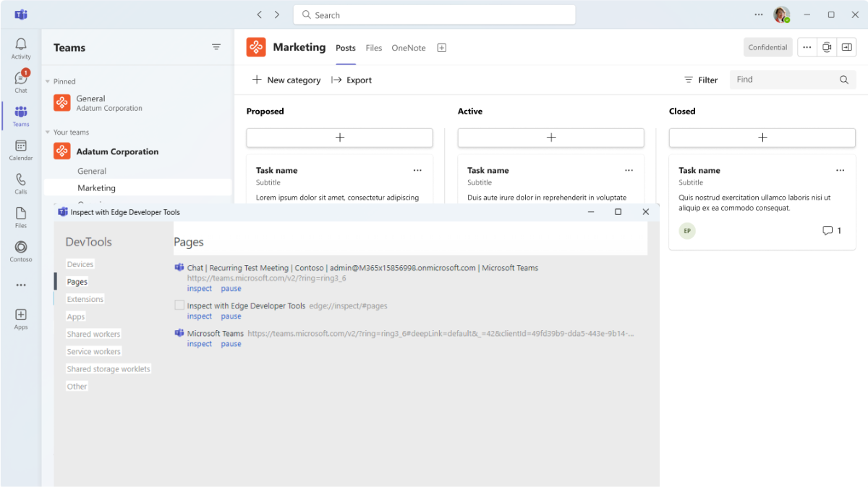This screenshot has width=868, height=488.
Task: Check the box beside the DevTools page entry
Action: pyautogui.click(x=179, y=305)
